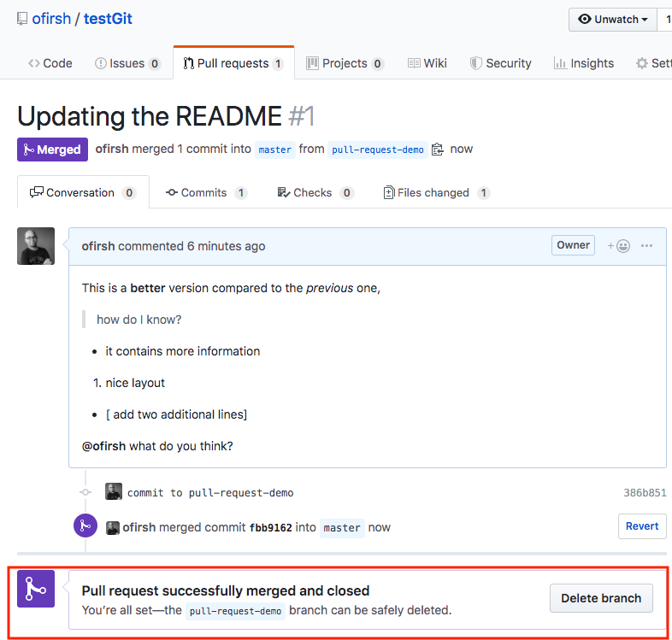Open the Insights tab

[583, 63]
